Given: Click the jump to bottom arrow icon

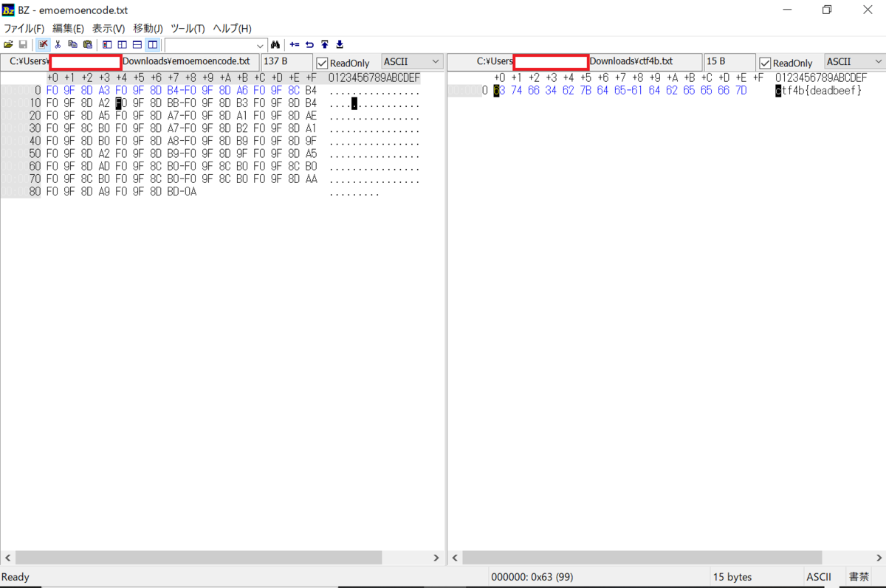Looking at the screenshot, I should [340, 44].
